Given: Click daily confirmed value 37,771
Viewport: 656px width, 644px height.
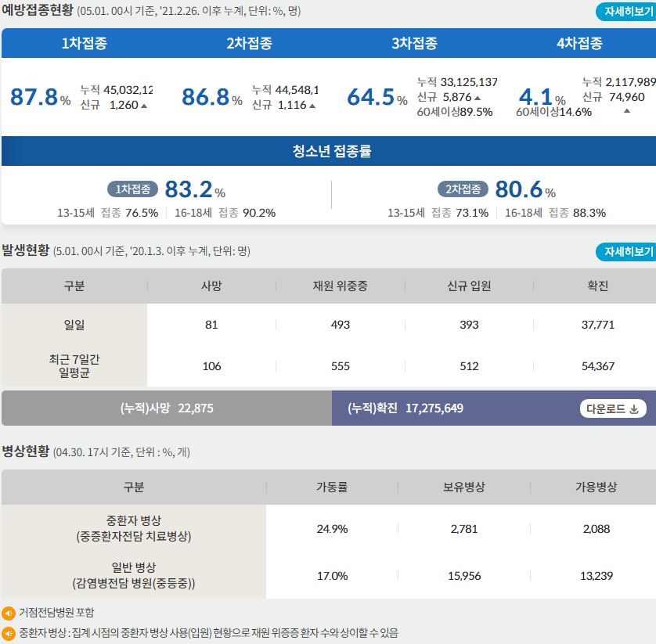Looking at the screenshot, I should pyautogui.click(x=598, y=325).
